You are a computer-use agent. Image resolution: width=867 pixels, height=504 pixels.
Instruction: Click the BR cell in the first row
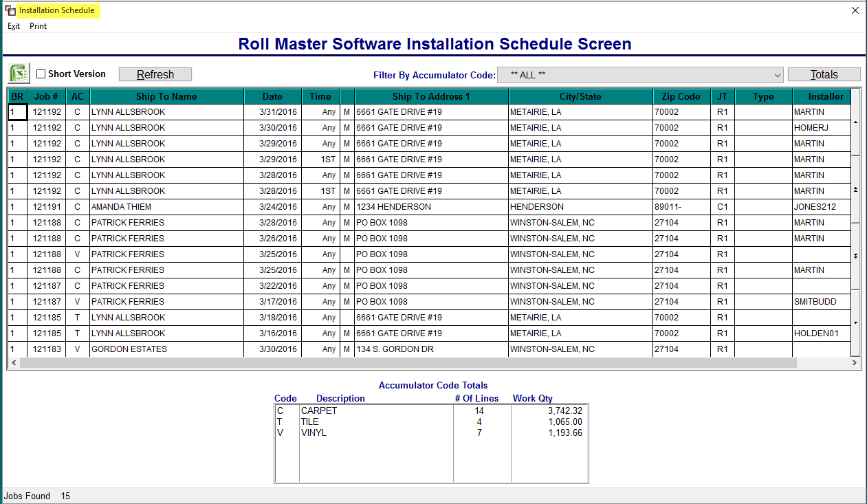[x=17, y=112]
